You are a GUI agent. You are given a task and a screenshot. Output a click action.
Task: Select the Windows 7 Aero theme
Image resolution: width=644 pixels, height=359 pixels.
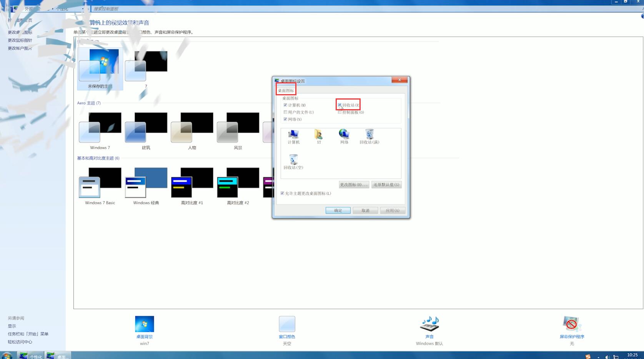coord(100,131)
